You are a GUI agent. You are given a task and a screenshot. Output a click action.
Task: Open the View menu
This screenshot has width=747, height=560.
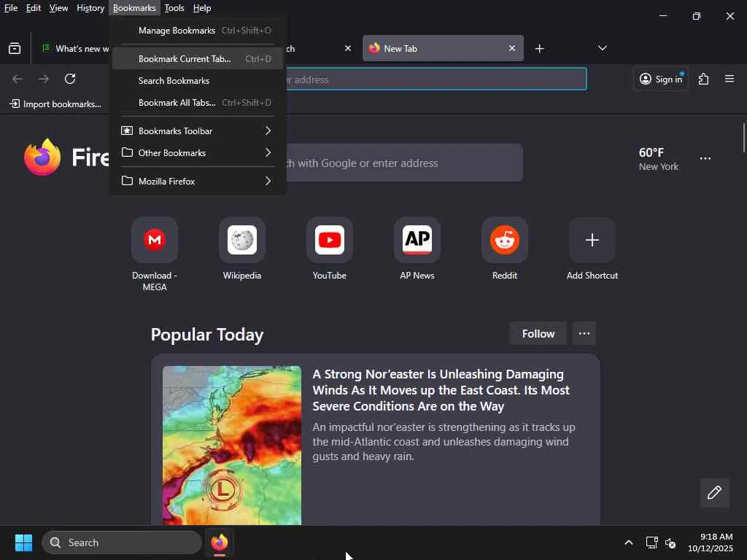click(58, 8)
